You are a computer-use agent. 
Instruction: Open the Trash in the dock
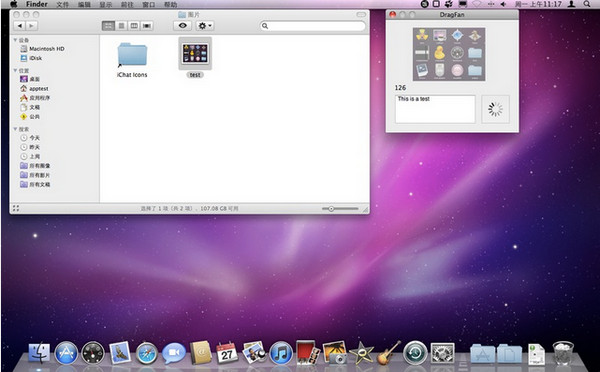click(x=563, y=353)
